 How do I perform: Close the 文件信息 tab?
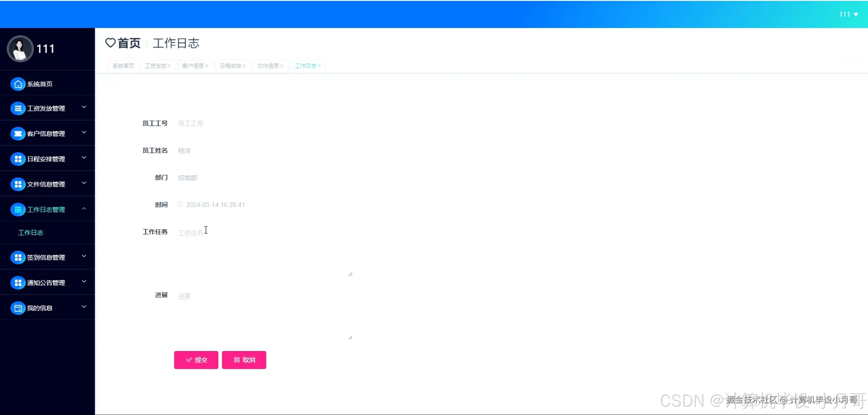click(x=282, y=66)
